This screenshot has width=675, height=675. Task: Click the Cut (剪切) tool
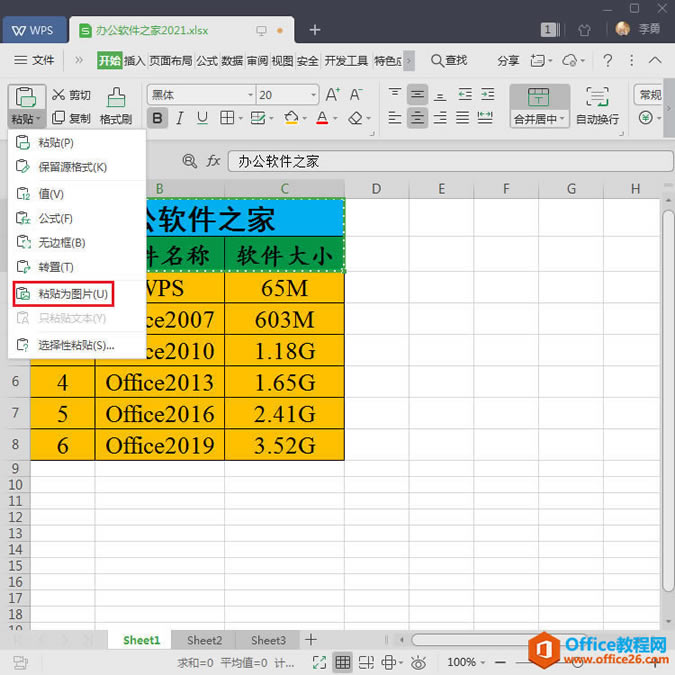[71, 95]
